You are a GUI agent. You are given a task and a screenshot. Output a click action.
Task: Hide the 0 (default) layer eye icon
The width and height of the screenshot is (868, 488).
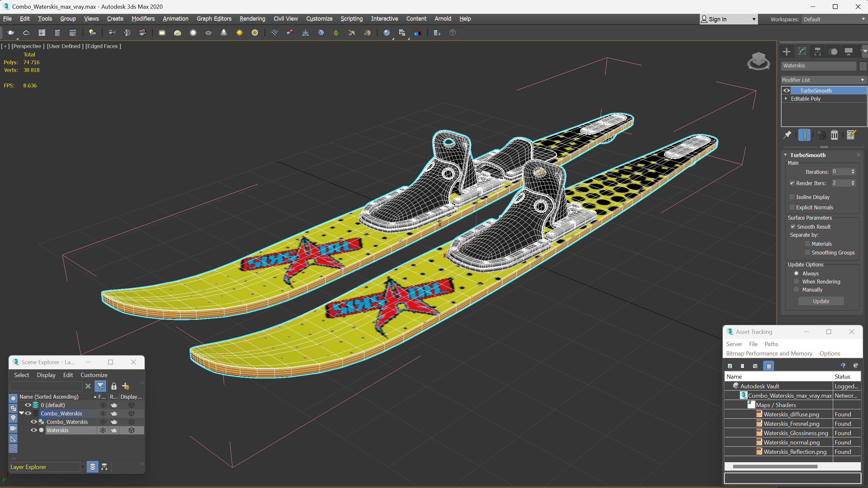[x=28, y=405]
